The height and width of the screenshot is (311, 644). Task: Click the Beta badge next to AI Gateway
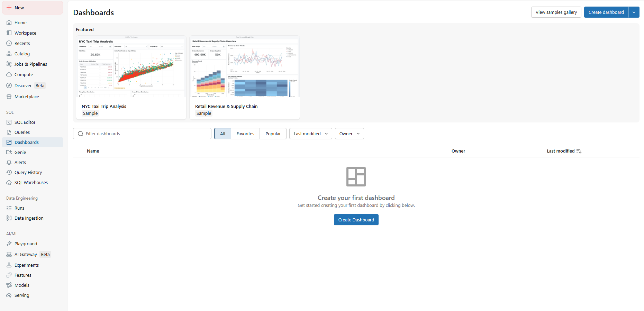[x=45, y=254]
